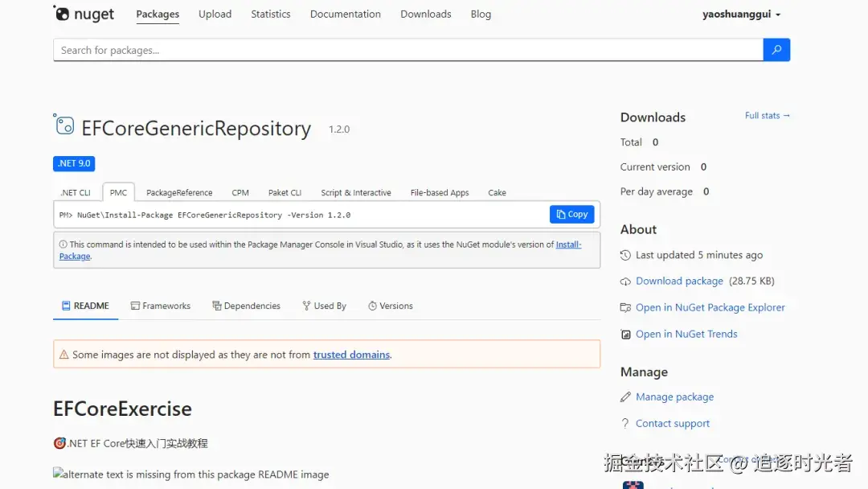
Task: Open the Contact support link
Action: point(673,423)
